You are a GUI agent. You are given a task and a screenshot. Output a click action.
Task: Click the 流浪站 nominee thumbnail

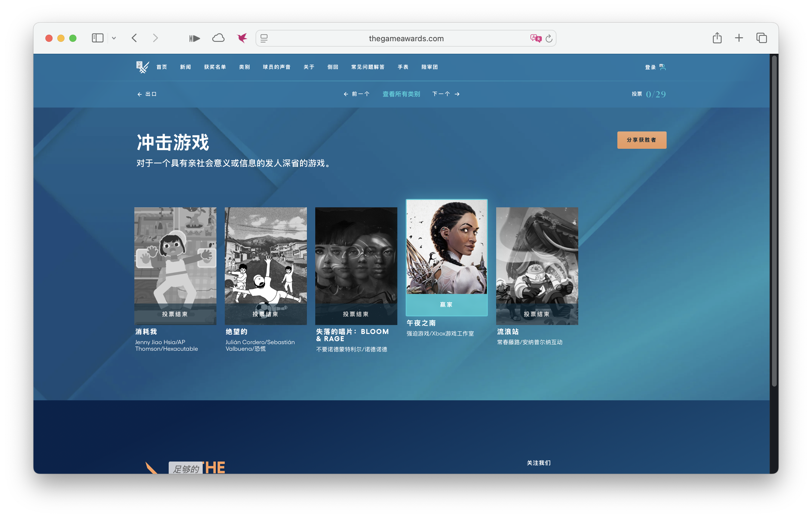(537, 266)
